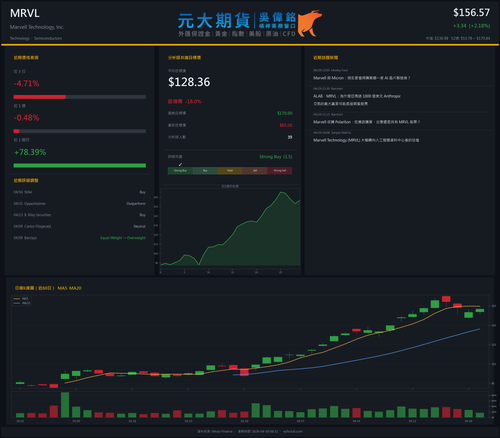
Task: Click Cantor Fitzgerald's Neutral rating
Action: click(x=140, y=226)
